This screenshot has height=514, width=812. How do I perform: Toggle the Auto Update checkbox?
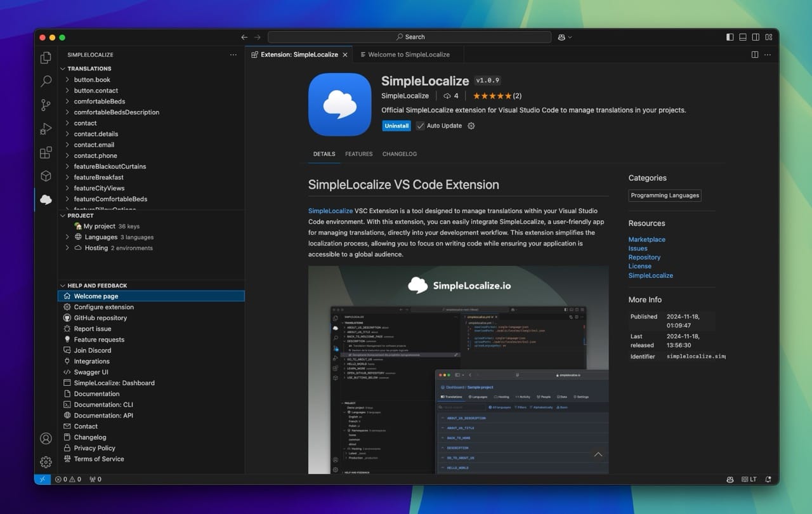[420, 126]
